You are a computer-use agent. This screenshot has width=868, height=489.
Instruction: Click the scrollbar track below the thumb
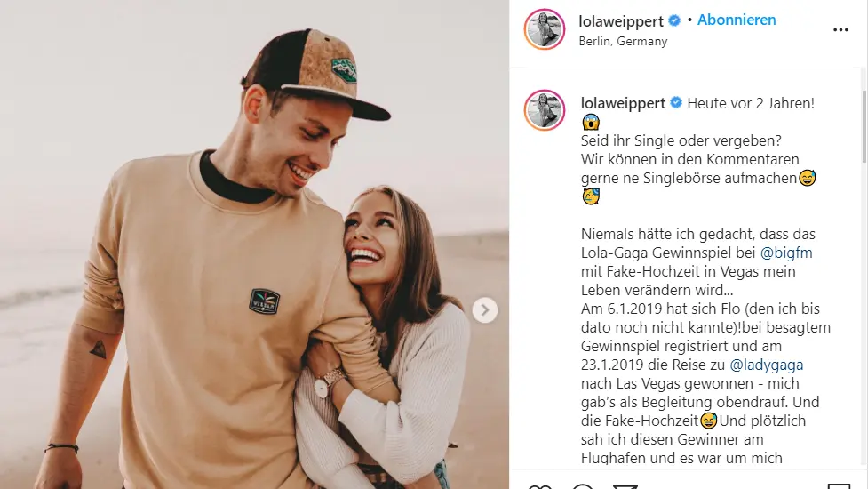coord(864,310)
